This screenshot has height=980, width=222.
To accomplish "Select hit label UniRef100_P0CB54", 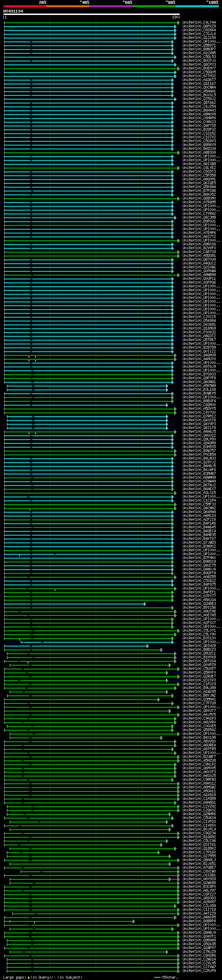I will click(x=199, y=455).
